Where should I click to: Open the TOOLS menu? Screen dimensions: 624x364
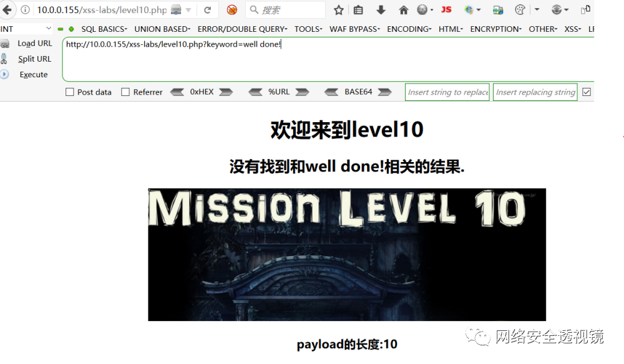point(308,29)
